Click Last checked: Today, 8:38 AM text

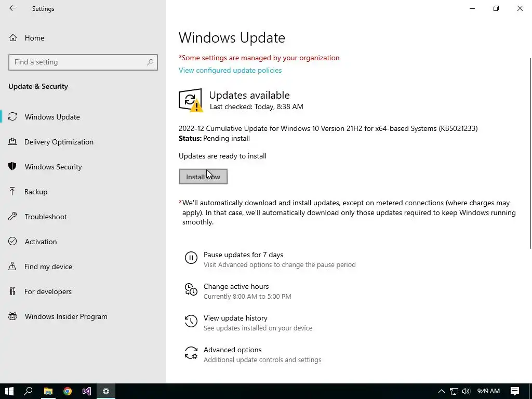pyautogui.click(x=257, y=107)
